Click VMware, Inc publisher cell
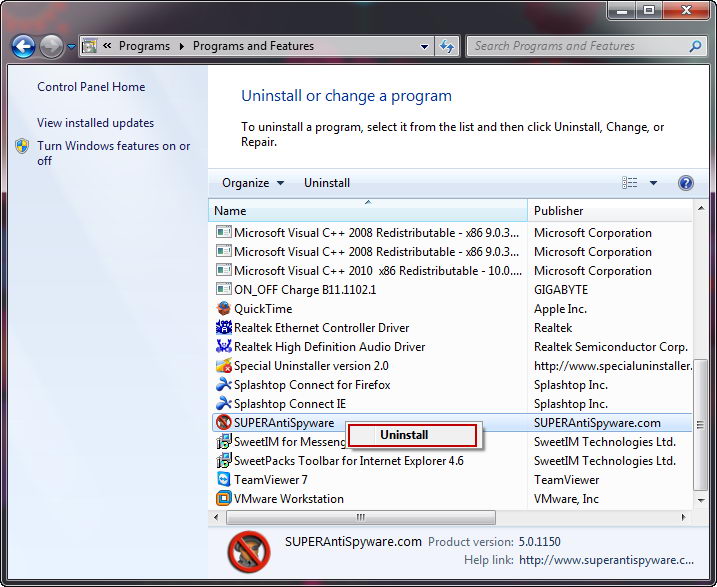 [566, 499]
